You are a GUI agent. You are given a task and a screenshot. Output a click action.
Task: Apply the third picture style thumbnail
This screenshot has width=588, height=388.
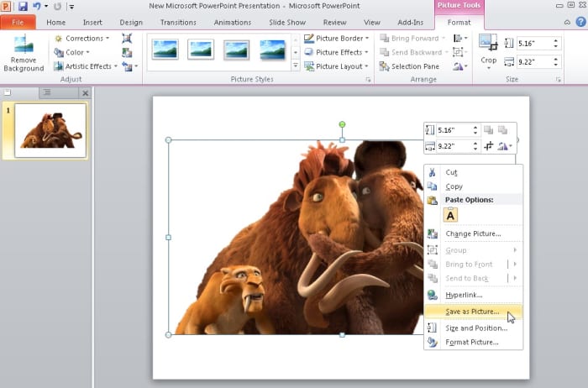(237, 50)
